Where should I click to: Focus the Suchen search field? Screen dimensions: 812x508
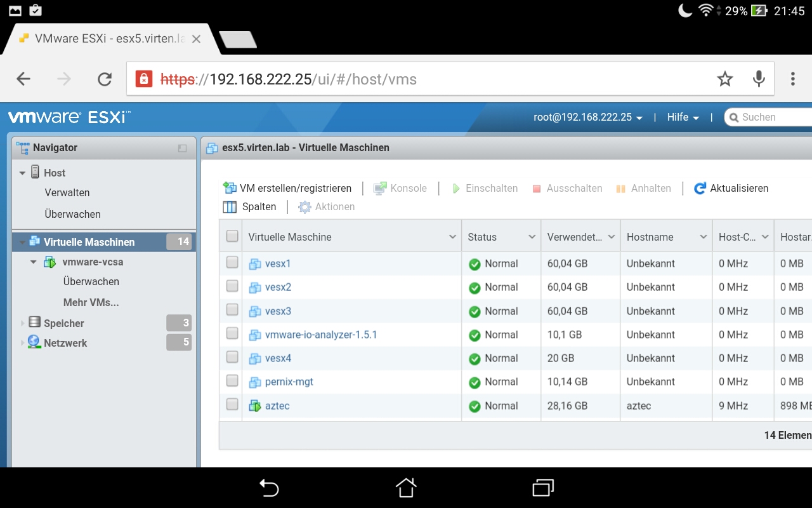point(768,117)
